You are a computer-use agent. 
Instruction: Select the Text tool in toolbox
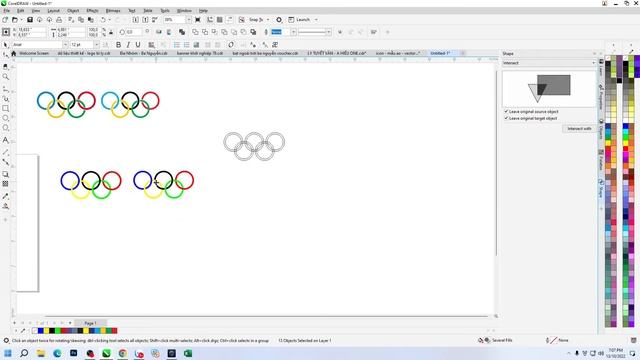click(x=6, y=140)
